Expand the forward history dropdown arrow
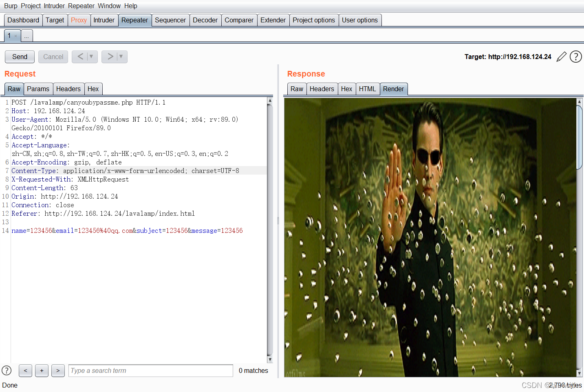Image resolution: width=584 pixels, height=392 pixels. [121, 57]
